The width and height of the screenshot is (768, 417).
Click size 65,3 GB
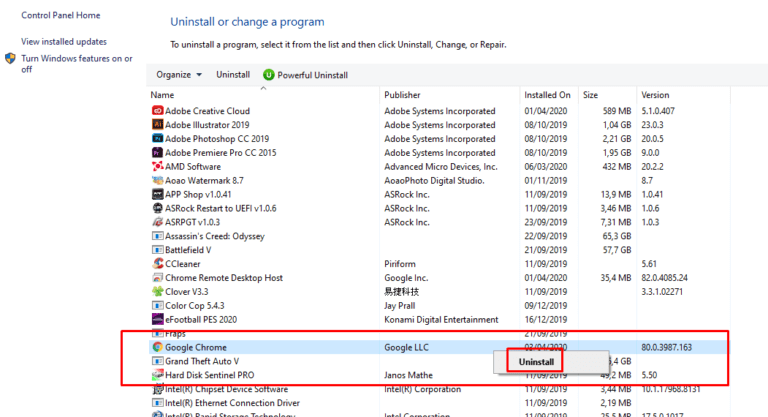click(617, 236)
